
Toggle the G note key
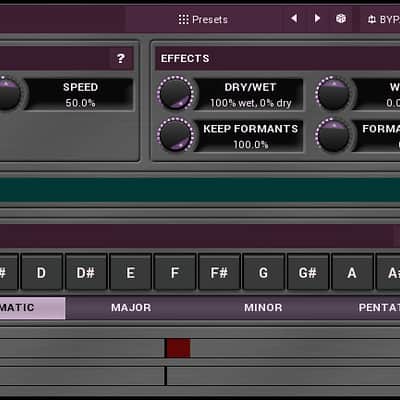click(263, 272)
